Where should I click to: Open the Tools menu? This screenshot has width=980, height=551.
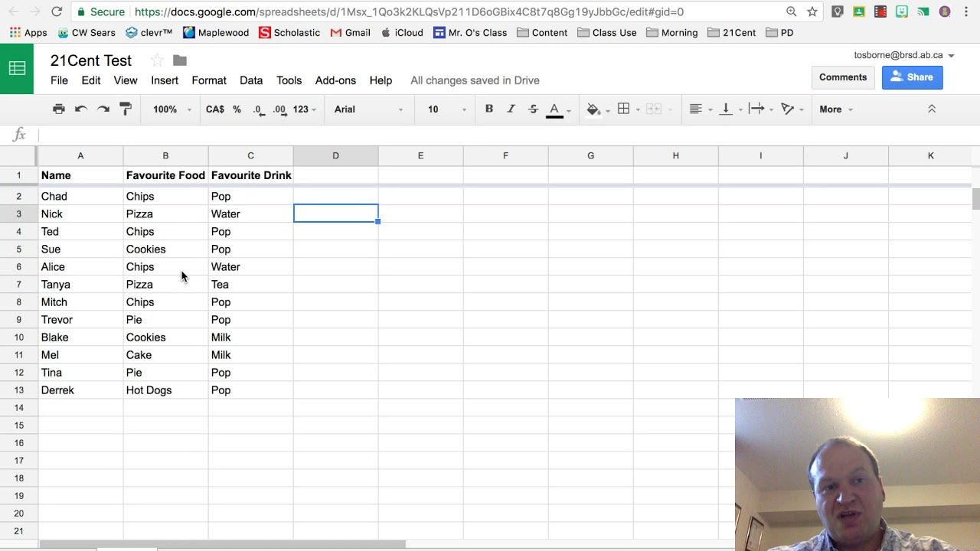tap(289, 80)
